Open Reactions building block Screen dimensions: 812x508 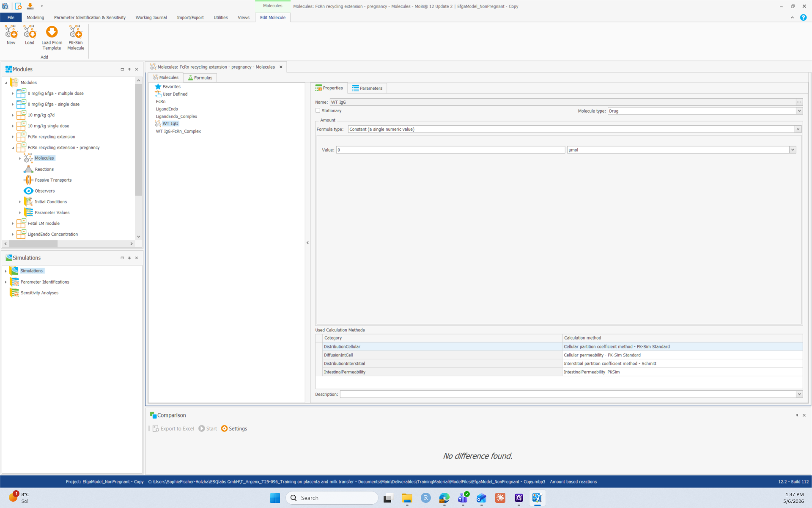44,169
